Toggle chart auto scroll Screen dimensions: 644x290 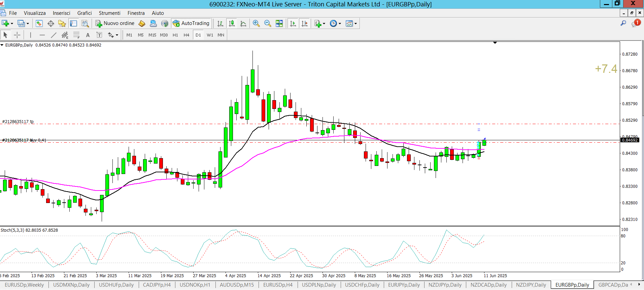point(293,23)
